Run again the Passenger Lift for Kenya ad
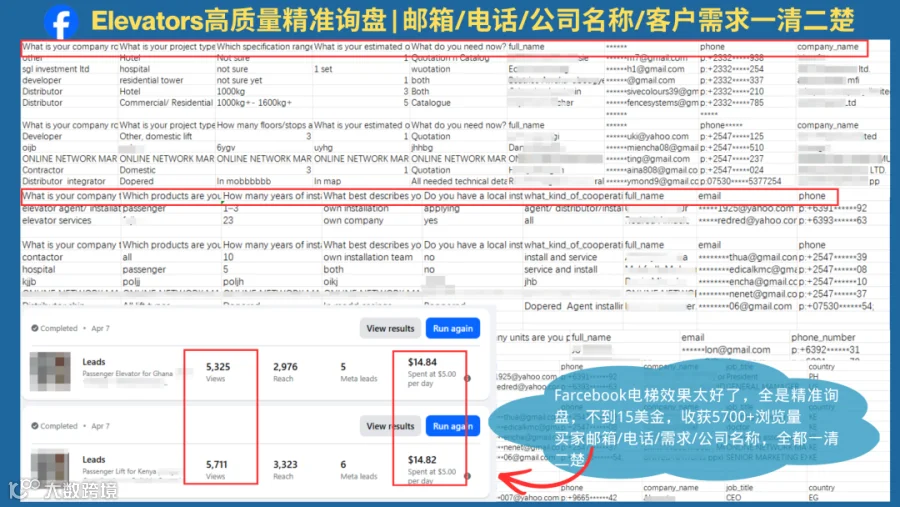 (x=453, y=426)
